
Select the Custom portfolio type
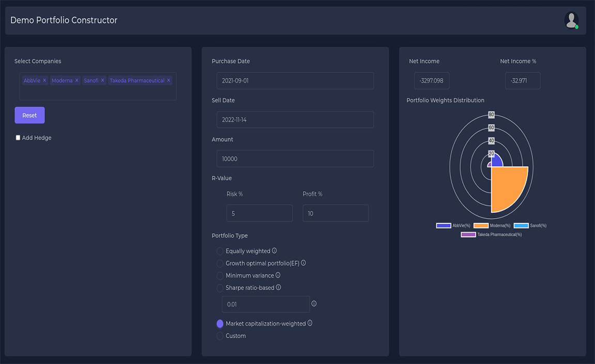[220, 336]
